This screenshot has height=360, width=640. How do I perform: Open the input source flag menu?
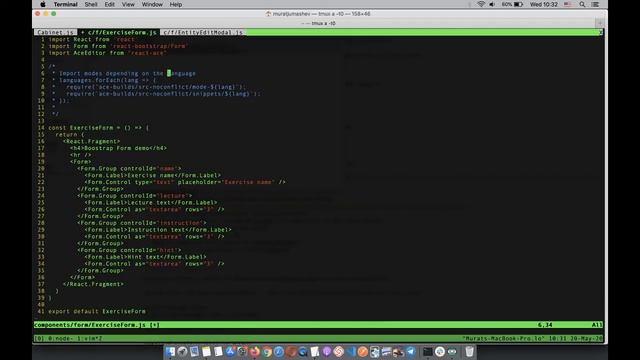point(568,4)
